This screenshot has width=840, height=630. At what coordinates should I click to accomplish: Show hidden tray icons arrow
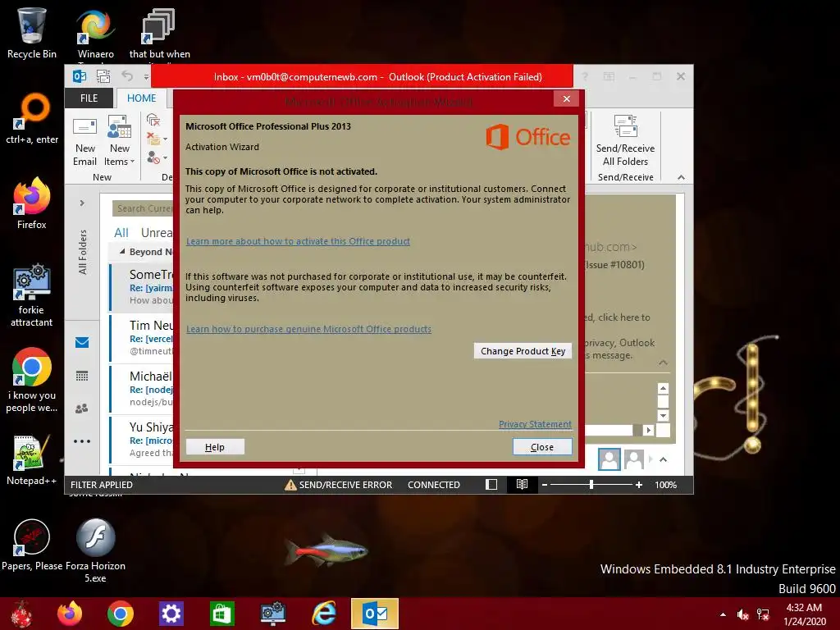[723, 614]
